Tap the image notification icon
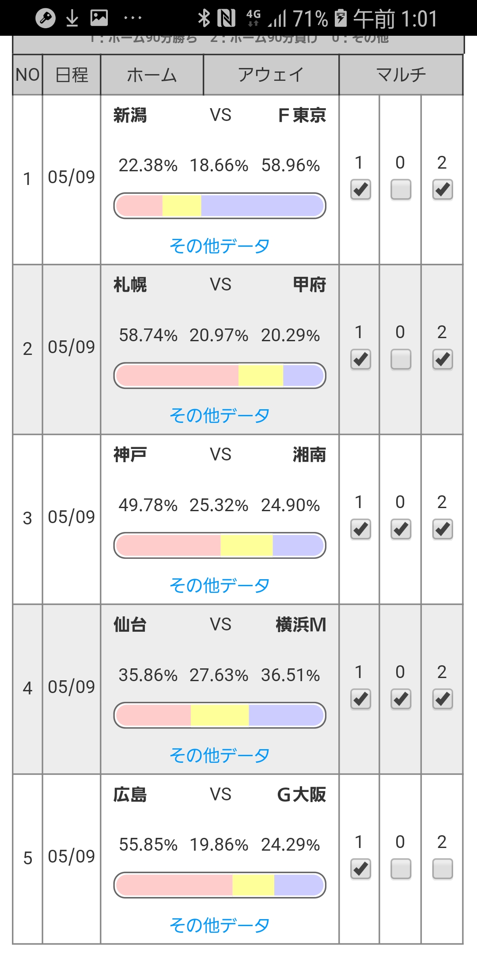 (99, 18)
